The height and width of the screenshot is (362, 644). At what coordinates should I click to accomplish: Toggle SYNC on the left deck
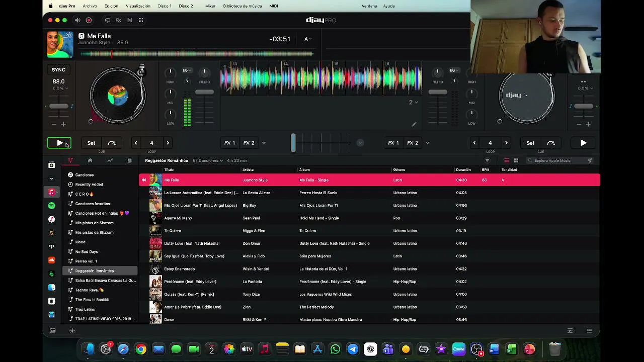coord(58,69)
